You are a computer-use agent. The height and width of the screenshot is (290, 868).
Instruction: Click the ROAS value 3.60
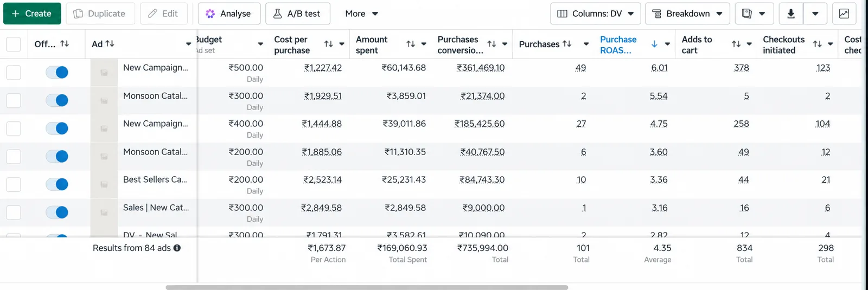(659, 152)
